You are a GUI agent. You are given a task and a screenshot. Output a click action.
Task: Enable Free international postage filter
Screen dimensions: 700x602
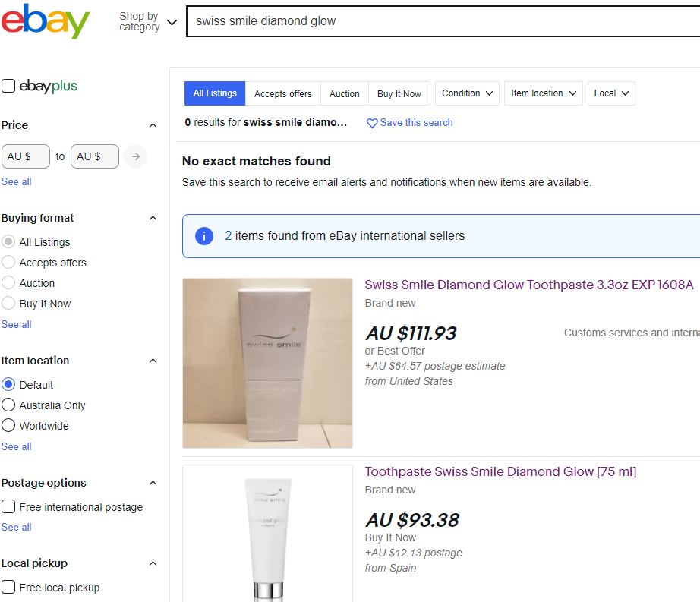[8, 506]
